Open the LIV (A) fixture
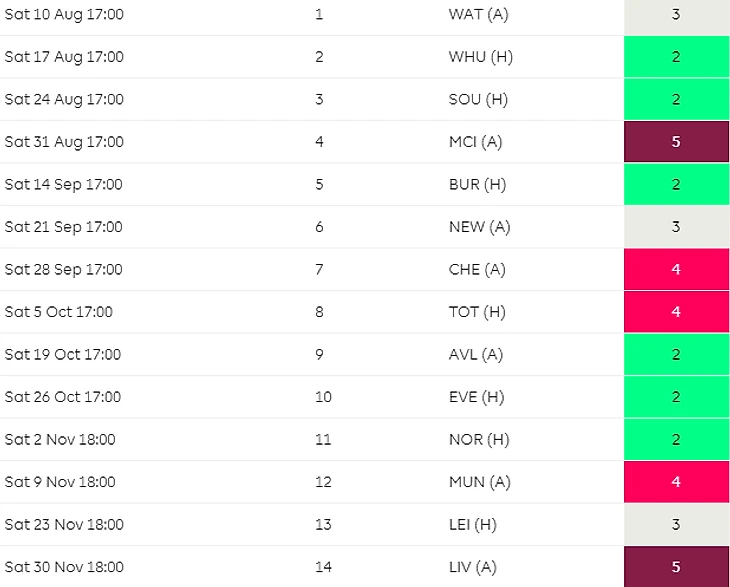This screenshot has height=587, width=730. [x=473, y=567]
